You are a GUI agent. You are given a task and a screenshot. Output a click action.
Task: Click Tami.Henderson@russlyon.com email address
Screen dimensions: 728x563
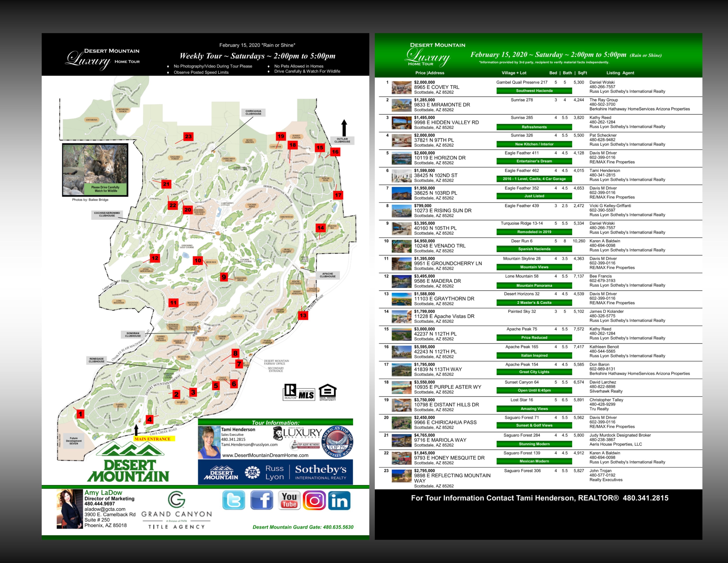coord(249,445)
